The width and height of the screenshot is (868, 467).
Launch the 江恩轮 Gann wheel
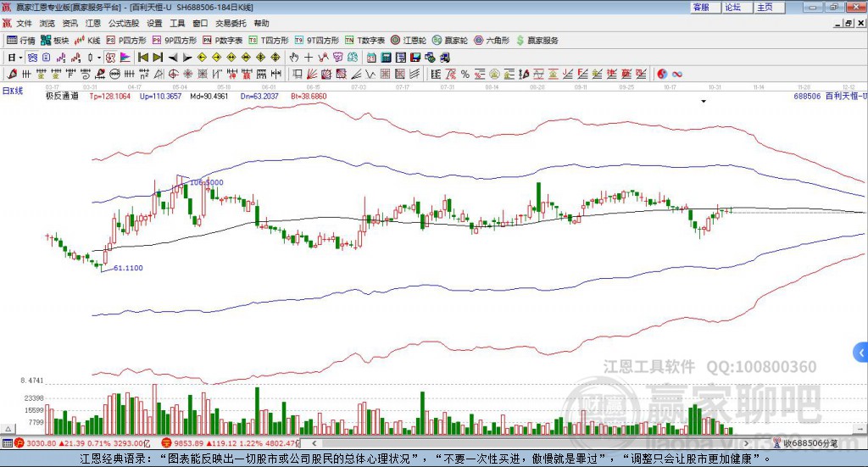(x=408, y=41)
